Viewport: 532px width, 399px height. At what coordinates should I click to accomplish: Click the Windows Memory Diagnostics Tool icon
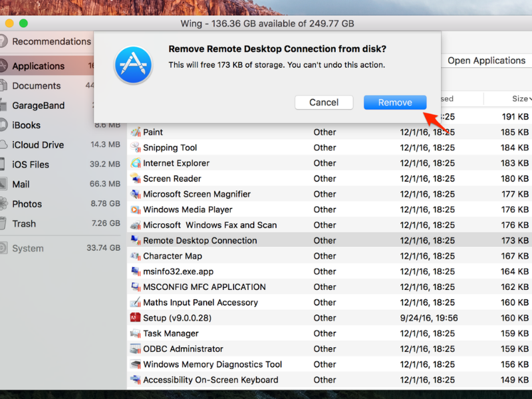coord(136,364)
